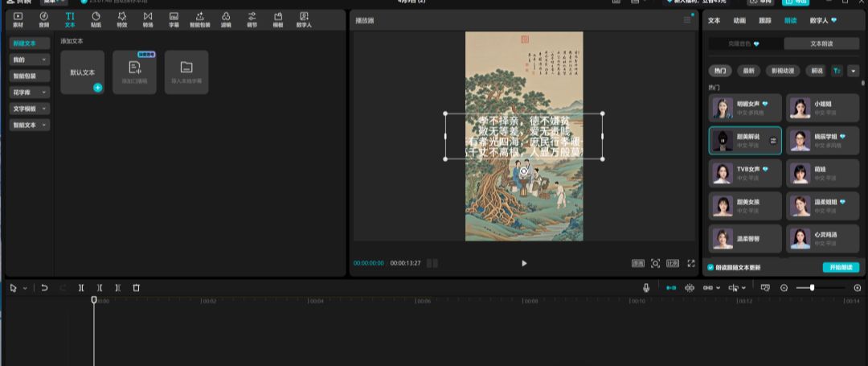
Task: Click the 开始朗读 start reading button
Action: pyautogui.click(x=841, y=267)
